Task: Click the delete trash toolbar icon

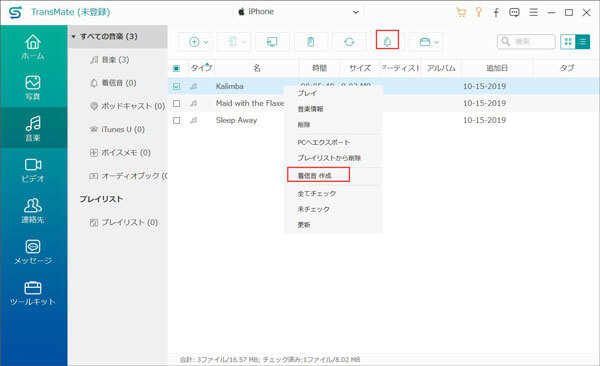Action: pyautogui.click(x=310, y=42)
